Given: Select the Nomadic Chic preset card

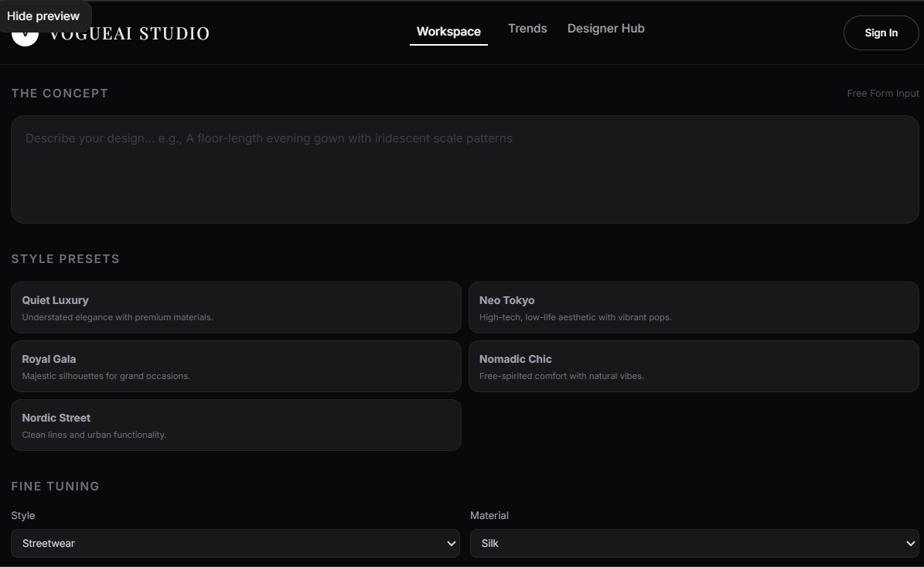Looking at the screenshot, I should pyautogui.click(x=693, y=366).
